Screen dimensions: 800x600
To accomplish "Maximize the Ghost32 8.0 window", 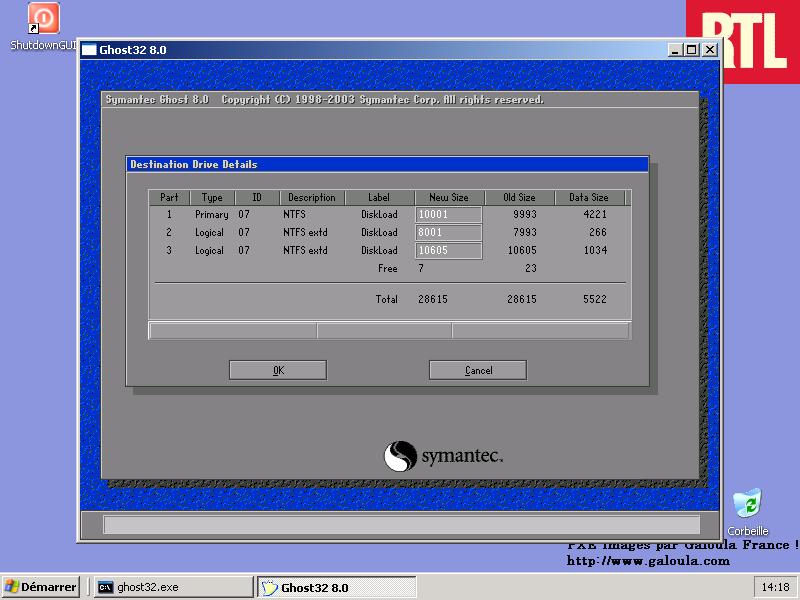I will click(692, 49).
